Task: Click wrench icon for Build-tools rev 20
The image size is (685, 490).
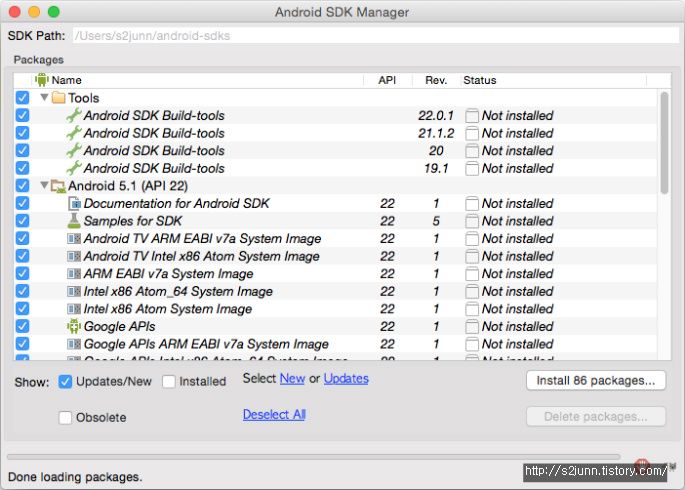Action: pyautogui.click(x=74, y=150)
